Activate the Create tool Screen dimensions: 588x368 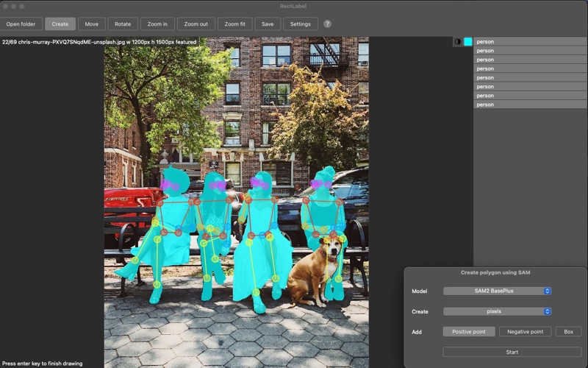coord(60,24)
